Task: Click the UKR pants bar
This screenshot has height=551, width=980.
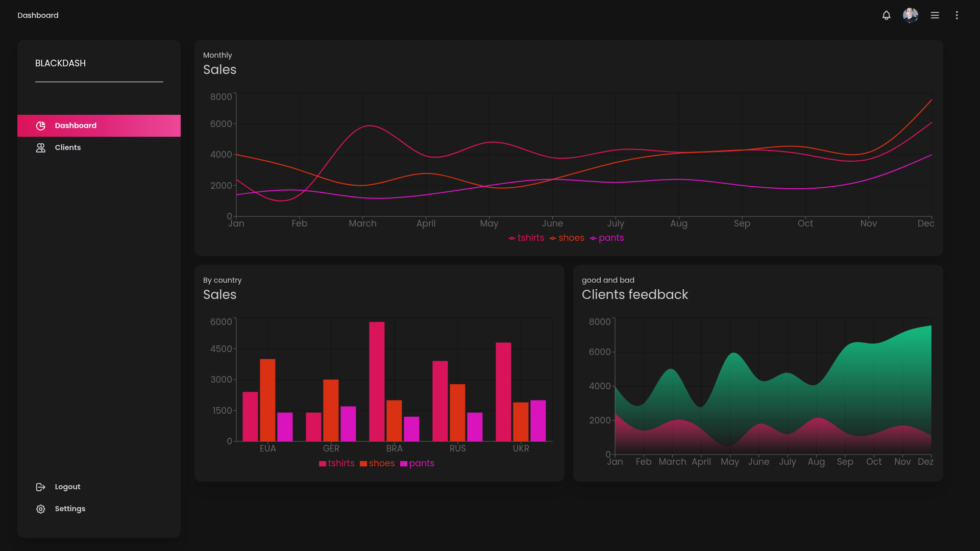Action: tap(538, 421)
